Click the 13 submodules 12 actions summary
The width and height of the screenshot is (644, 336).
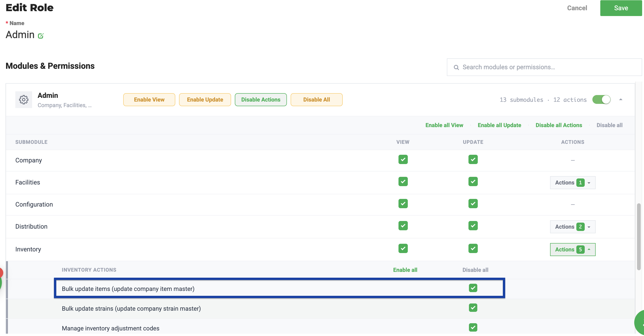(543, 100)
